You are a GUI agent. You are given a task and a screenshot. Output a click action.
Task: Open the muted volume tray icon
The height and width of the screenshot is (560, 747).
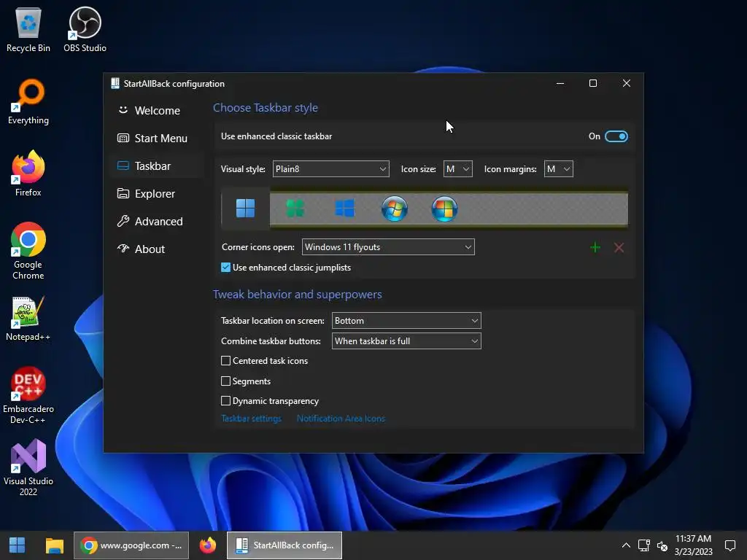(662, 545)
